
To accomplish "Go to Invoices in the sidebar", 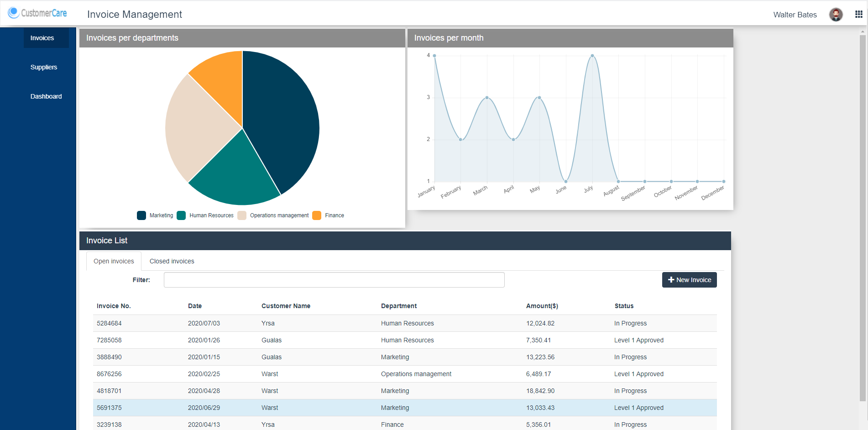I will (46, 38).
